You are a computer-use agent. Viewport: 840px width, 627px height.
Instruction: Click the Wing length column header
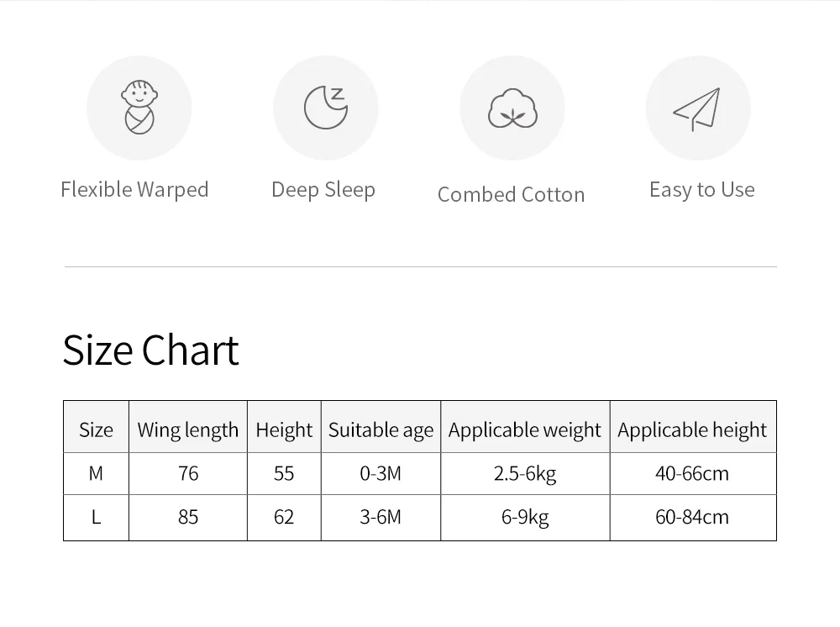coord(188,429)
